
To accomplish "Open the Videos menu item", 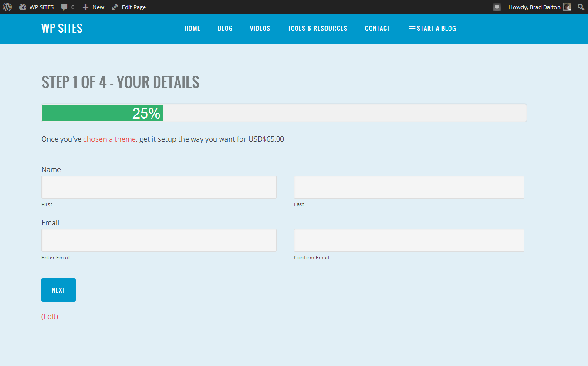I will tap(260, 28).
